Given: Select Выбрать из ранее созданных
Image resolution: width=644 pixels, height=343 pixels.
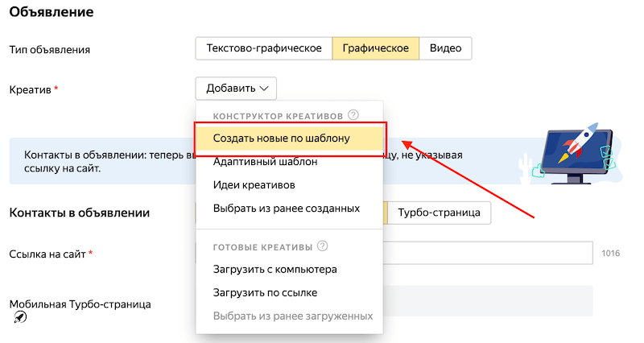Looking at the screenshot, I should [x=286, y=208].
